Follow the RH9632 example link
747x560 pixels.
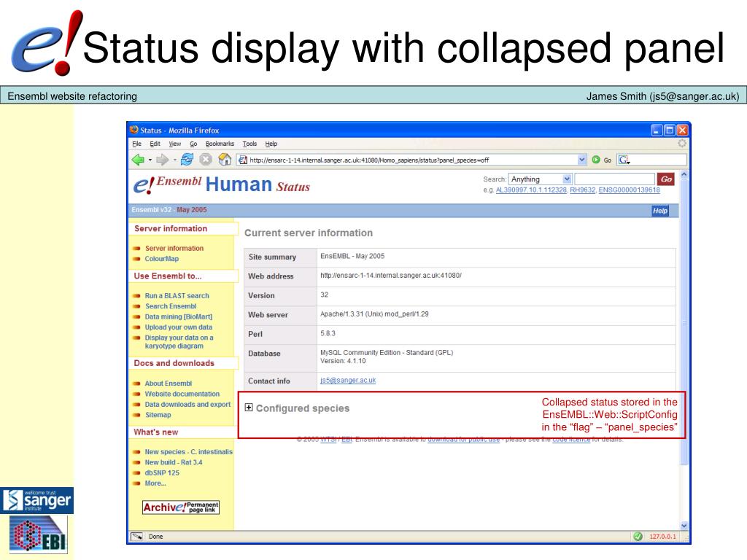pos(583,190)
